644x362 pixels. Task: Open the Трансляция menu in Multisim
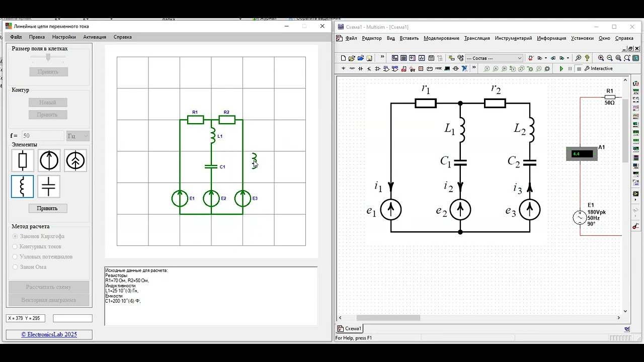point(477,38)
